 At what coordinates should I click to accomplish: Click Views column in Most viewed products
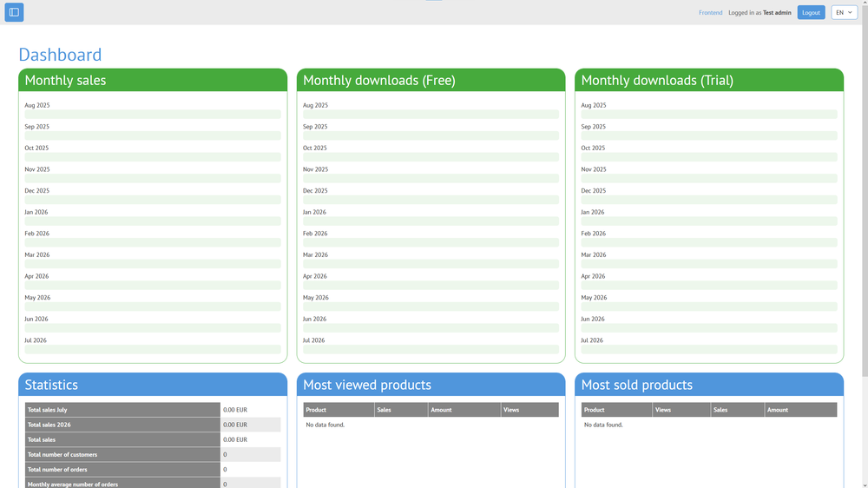(529, 410)
